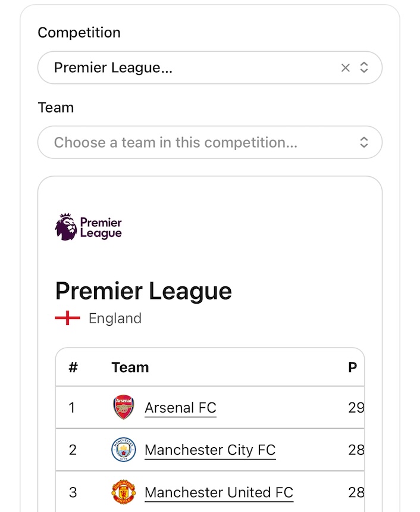The width and height of the screenshot is (420, 512).
Task: Click the Arsenal club crest
Action: (x=124, y=408)
